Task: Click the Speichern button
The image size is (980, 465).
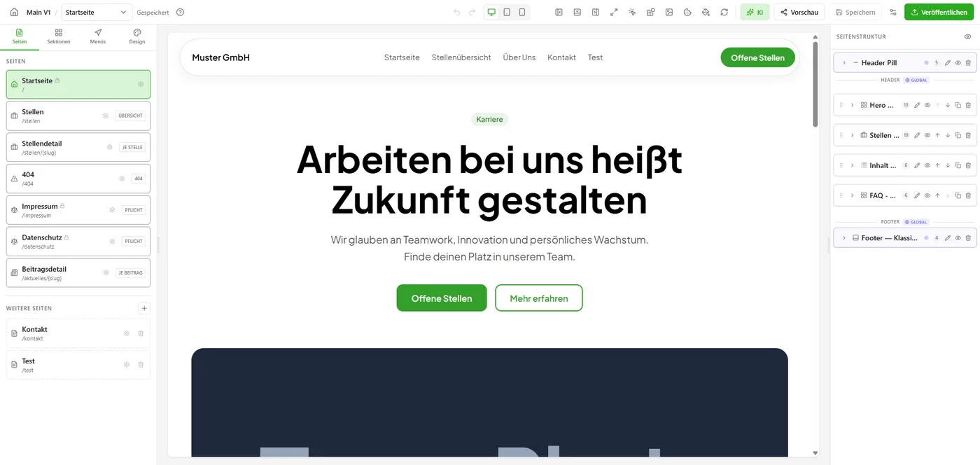Action: coord(855,12)
